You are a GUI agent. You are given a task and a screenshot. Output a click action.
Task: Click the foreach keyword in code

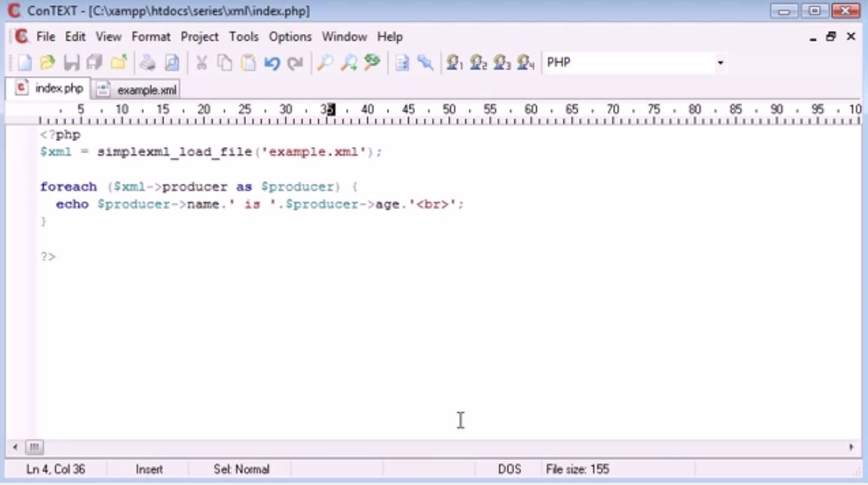(x=68, y=186)
